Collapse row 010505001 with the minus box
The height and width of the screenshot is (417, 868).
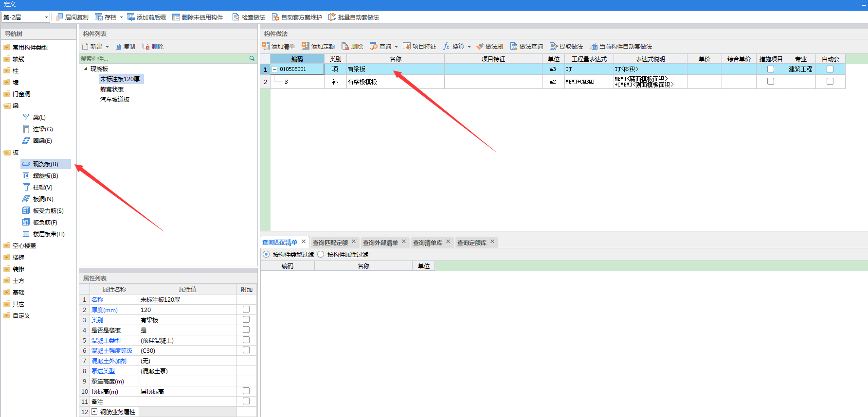pos(274,69)
